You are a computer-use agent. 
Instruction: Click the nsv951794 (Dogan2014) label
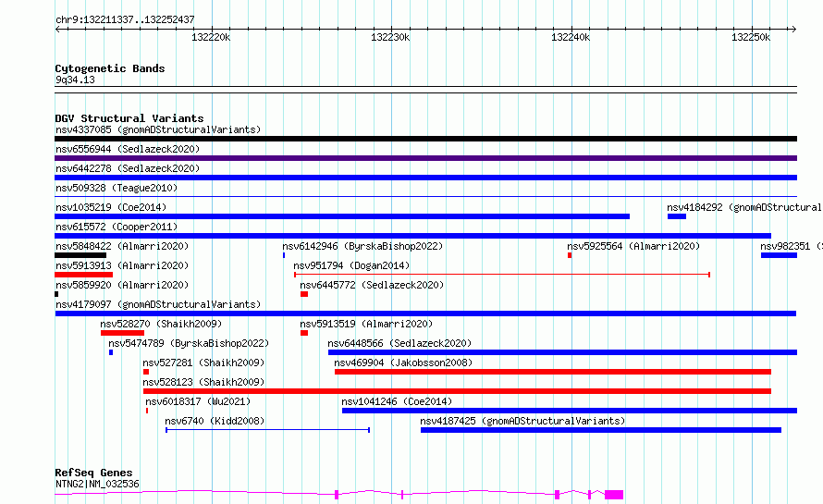pos(351,265)
